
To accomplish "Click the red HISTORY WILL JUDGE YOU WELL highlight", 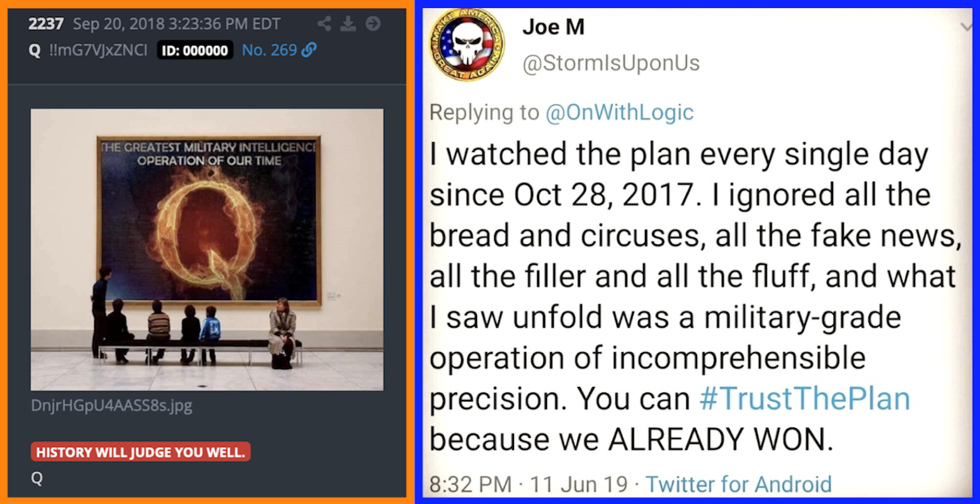I will click(141, 452).
